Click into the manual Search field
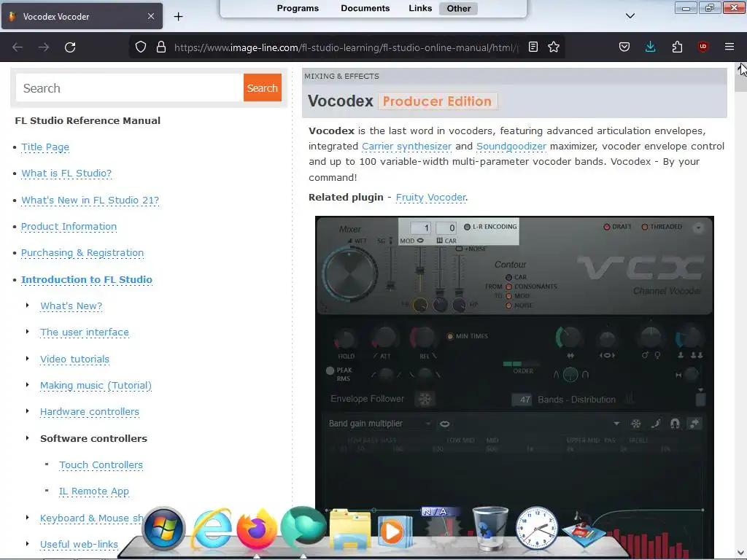 130,87
